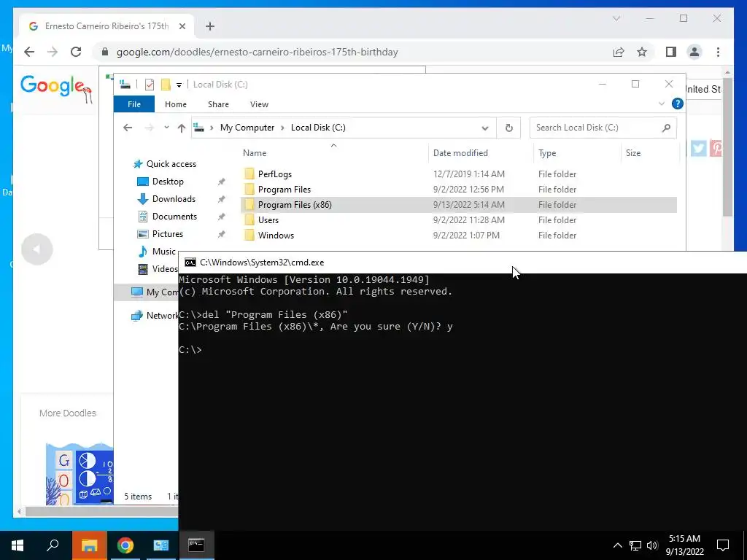The width and height of the screenshot is (747, 560).
Task: Toggle Chrome's side panel icon
Action: (x=671, y=52)
